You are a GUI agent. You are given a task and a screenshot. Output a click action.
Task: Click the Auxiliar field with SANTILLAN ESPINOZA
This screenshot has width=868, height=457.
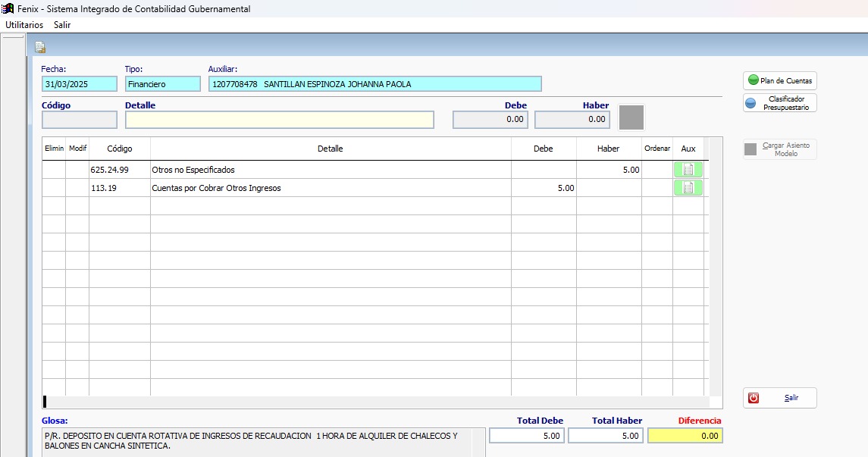(374, 84)
